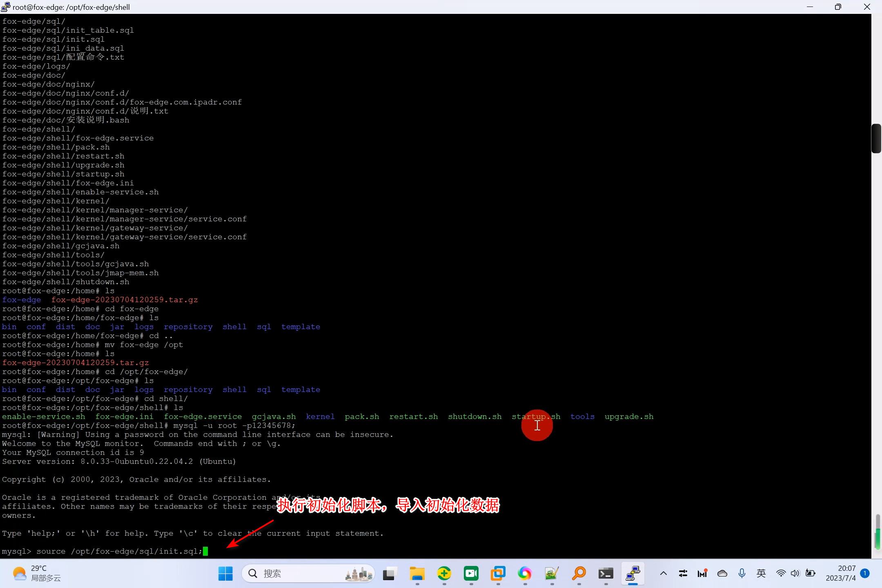Click 'upgrade.sh' in shell listing

coord(629,416)
